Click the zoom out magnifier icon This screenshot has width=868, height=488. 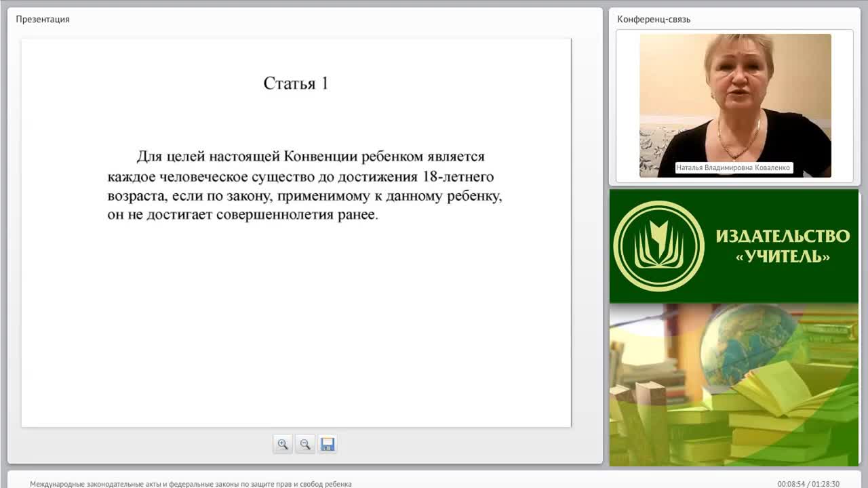coord(305,445)
